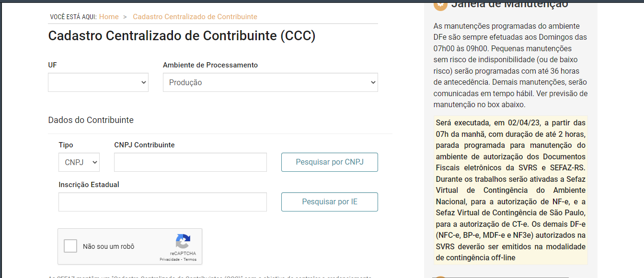Focus the Inscrição Estadual input field
Image resolution: width=644 pixels, height=278 pixels.
162,202
